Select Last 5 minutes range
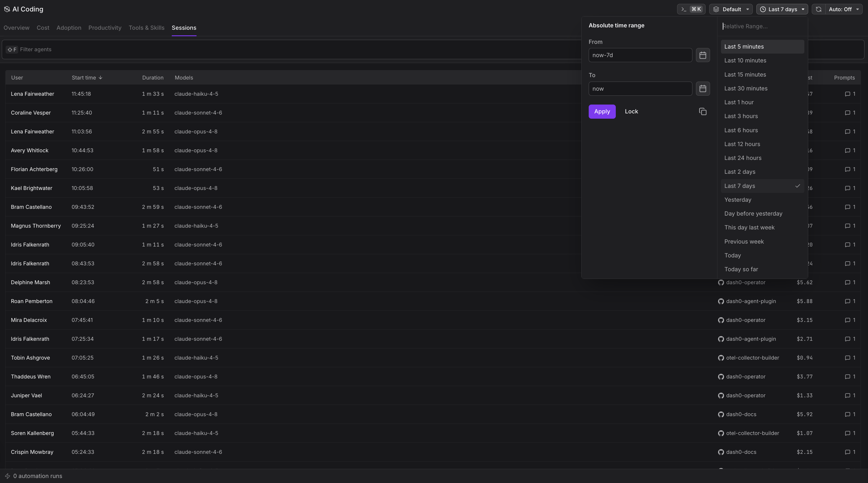868x483 pixels. [762, 47]
